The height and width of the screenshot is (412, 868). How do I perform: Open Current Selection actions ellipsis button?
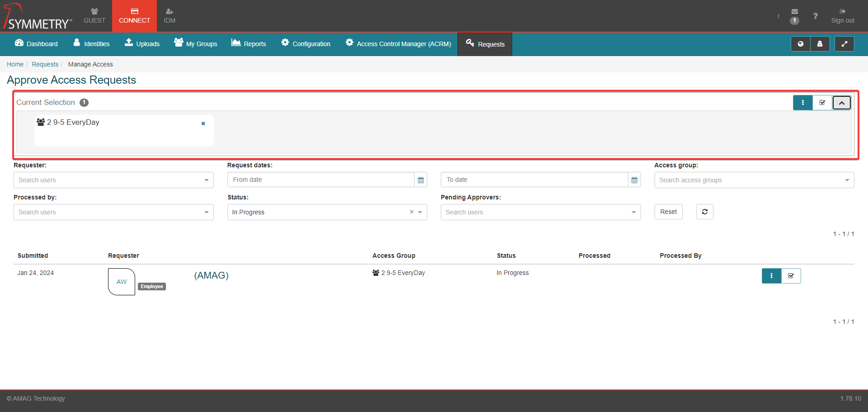point(803,103)
